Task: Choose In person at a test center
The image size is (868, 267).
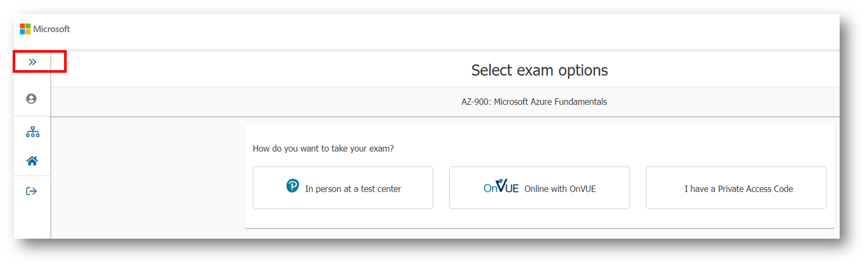Action: (x=343, y=188)
